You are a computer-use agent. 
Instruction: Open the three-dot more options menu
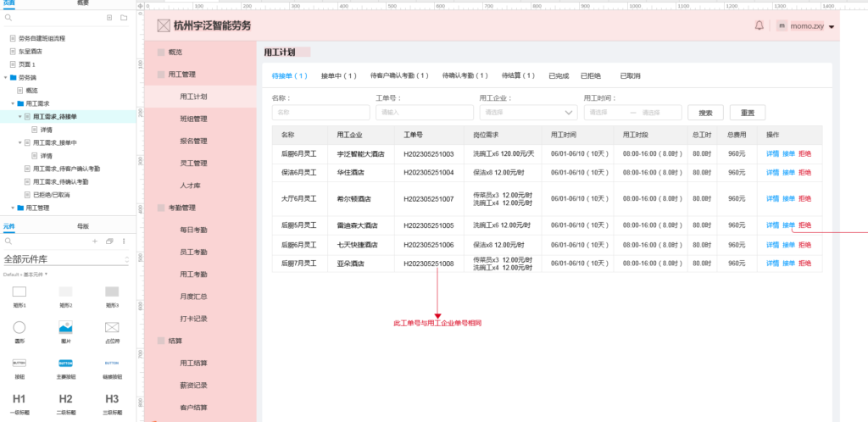tap(124, 242)
